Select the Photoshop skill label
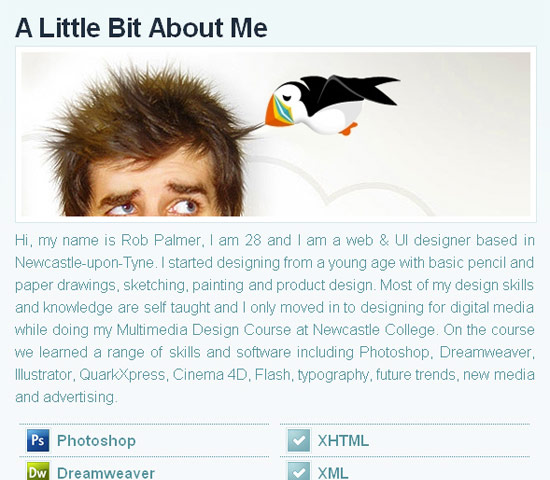Screen dimensions: 550x480 96,441
